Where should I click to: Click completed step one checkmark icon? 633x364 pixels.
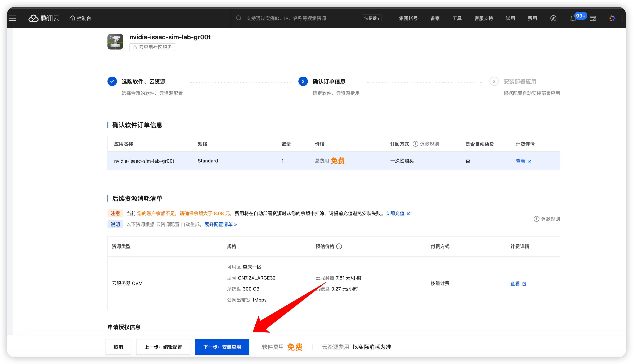click(112, 82)
